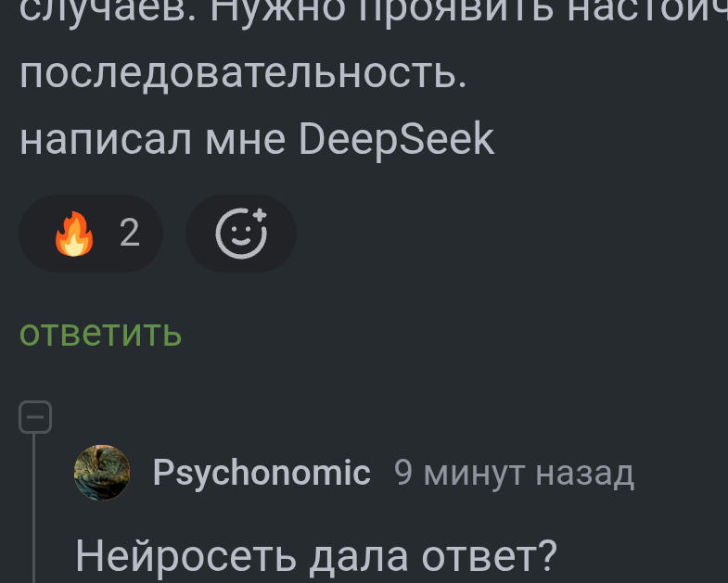
Task: Click the plus sign on the smiley icon
Action: click(260, 215)
